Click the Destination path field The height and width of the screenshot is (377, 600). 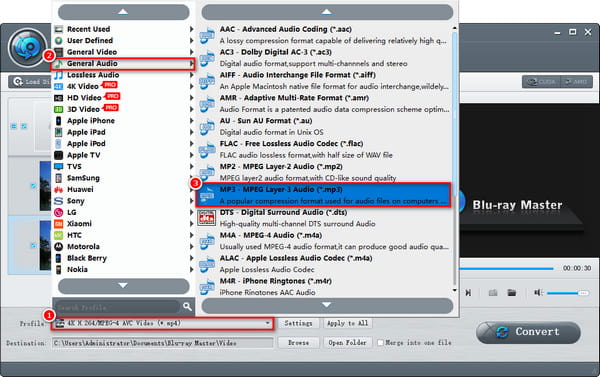coord(163,343)
